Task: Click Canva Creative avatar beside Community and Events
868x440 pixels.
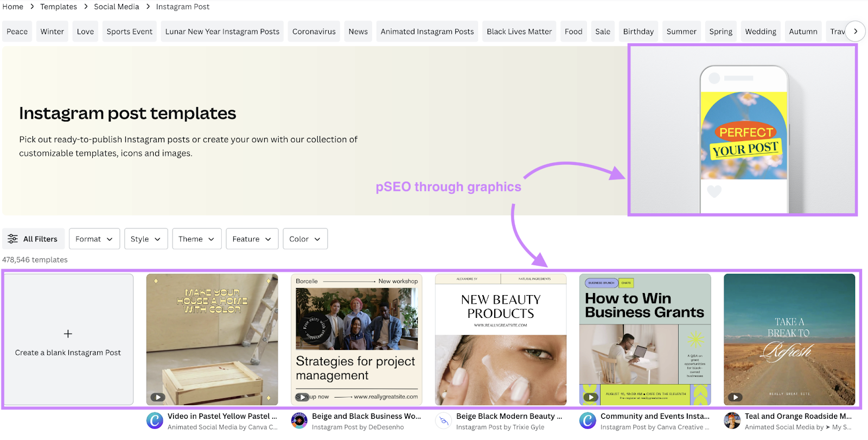Action: pos(588,420)
